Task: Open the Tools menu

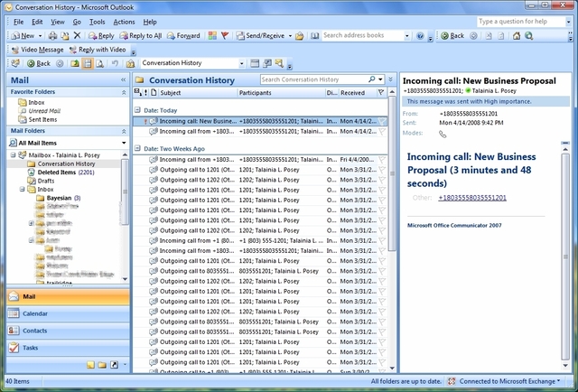Action: coord(98,22)
